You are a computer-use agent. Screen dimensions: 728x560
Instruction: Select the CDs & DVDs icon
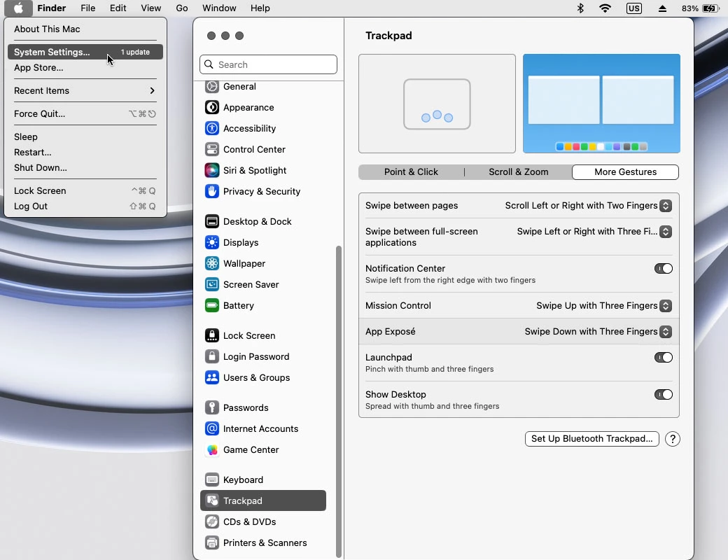point(211,522)
